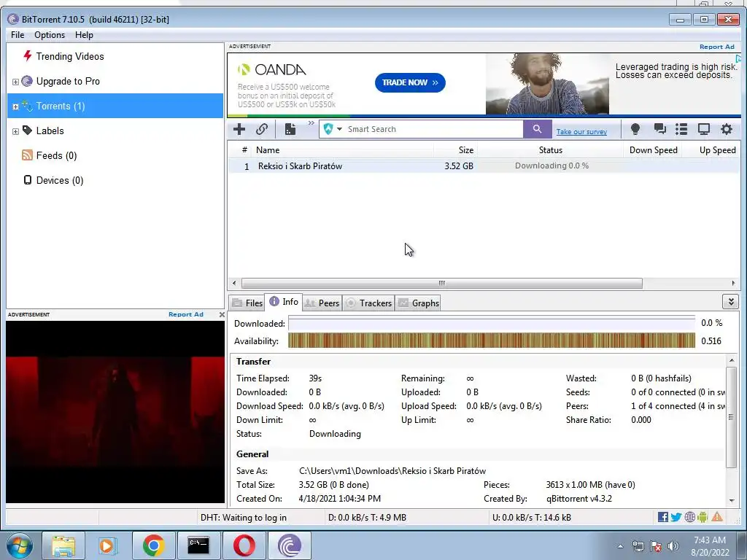This screenshot has width=747, height=560.
Task: Click Report Ad link above the banner
Action: (716, 47)
